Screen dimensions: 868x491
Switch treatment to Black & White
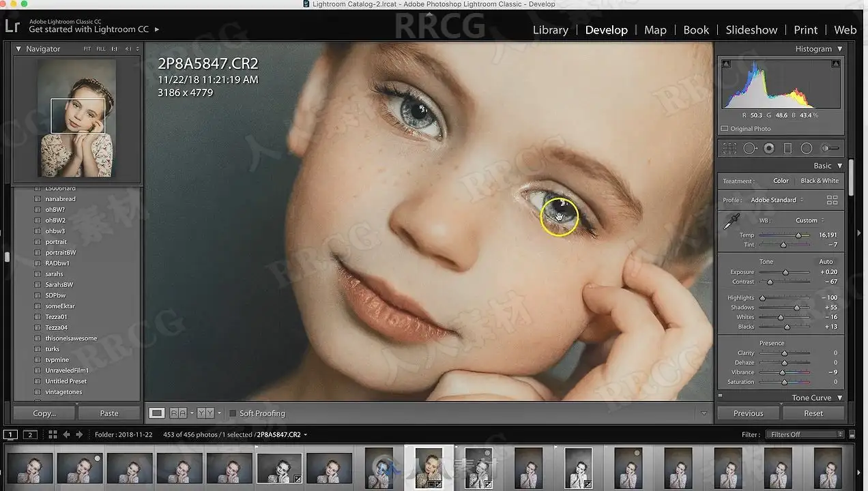(x=819, y=181)
